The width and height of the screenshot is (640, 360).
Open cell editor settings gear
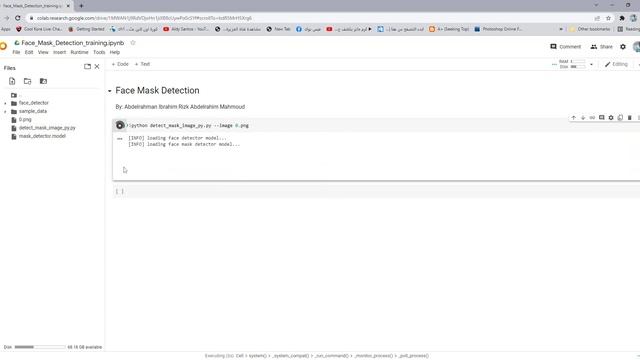pyautogui.click(x=611, y=118)
